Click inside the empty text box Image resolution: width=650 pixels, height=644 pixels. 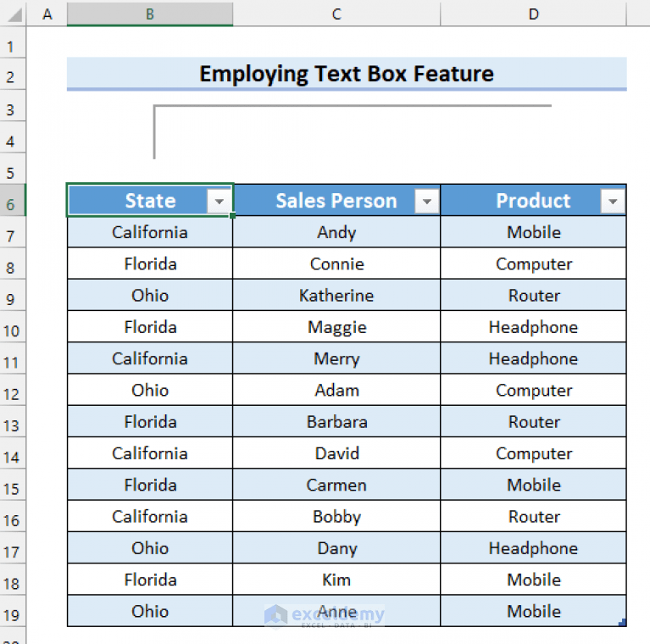(x=353, y=132)
